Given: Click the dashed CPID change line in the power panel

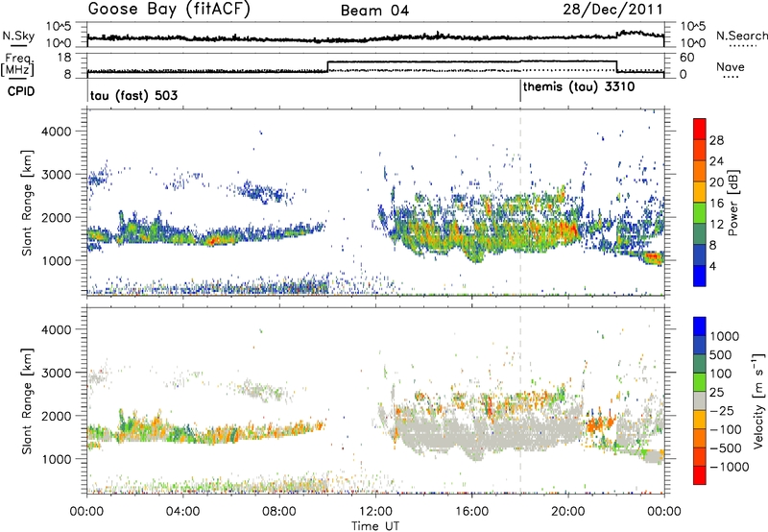Looking at the screenshot, I should (520, 202).
